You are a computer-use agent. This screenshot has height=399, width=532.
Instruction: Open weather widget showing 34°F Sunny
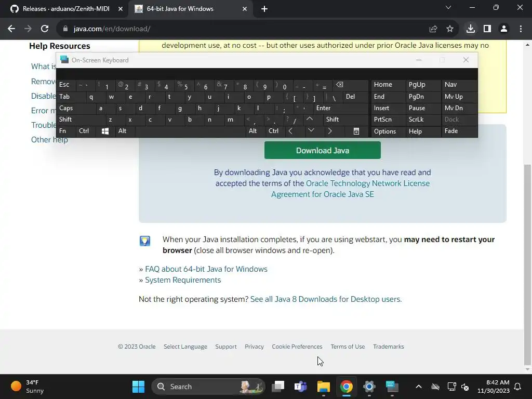pyautogui.click(x=27, y=387)
